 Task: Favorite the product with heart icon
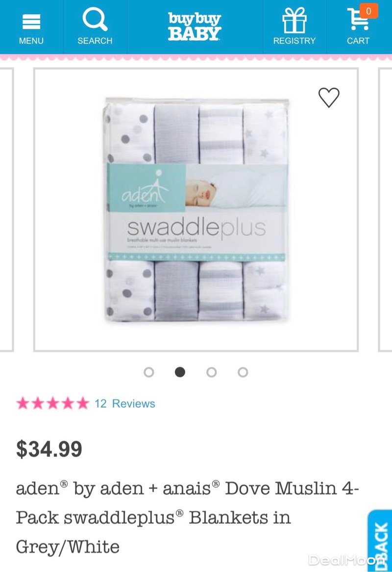click(329, 98)
